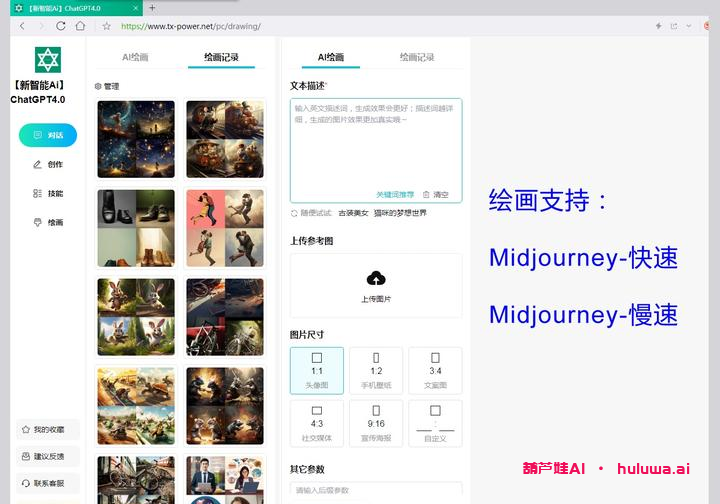Click the address bar URL
The image size is (720, 504).
[x=191, y=26]
